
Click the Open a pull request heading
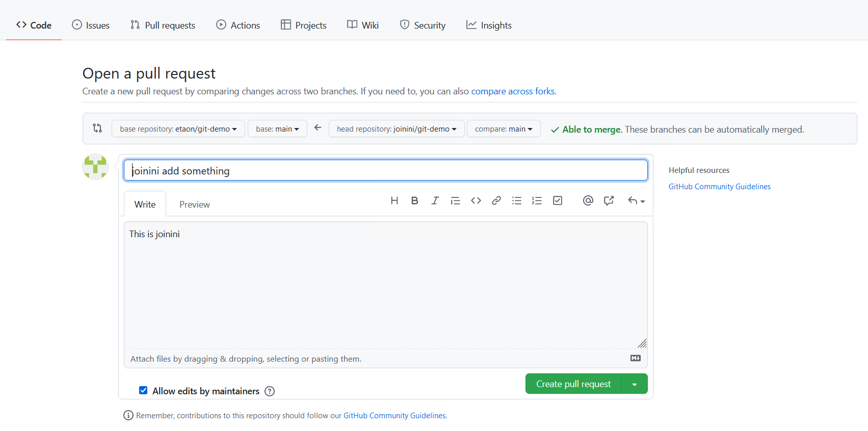point(149,73)
